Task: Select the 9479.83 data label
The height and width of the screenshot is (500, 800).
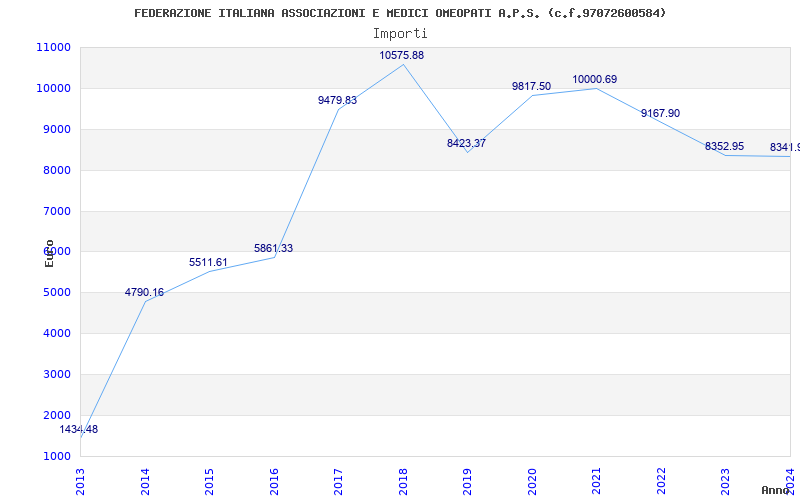Action: tap(337, 101)
